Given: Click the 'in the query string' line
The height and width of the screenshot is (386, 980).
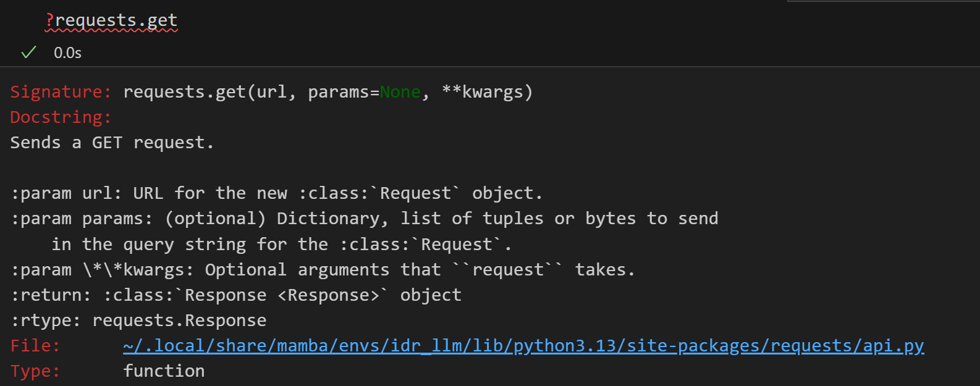Looking at the screenshot, I should pos(281,245).
